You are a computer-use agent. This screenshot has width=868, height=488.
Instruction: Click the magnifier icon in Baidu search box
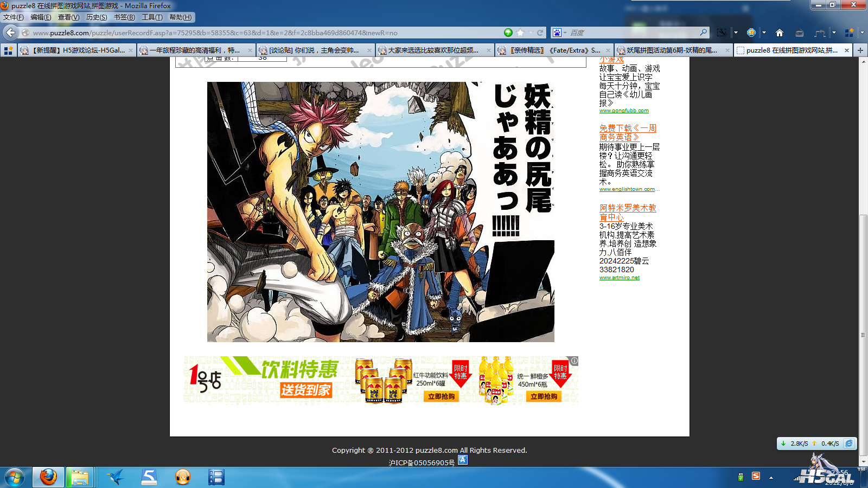click(x=703, y=33)
